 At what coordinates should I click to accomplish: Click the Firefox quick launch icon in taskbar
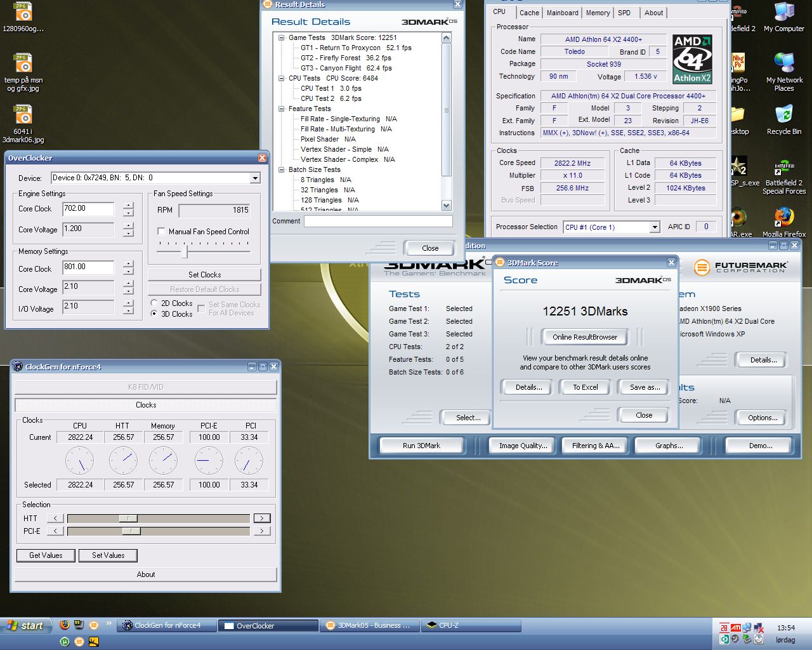click(x=65, y=625)
